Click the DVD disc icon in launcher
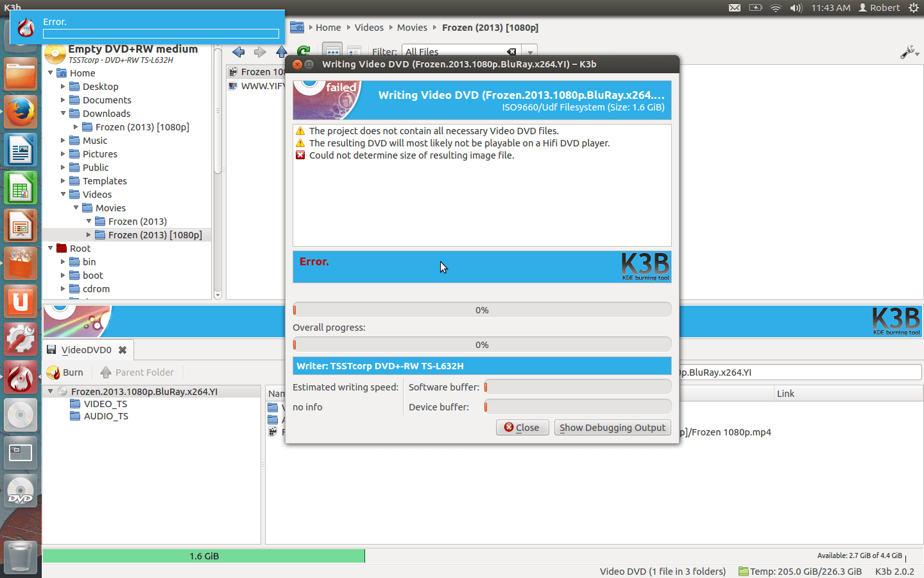Image resolution: width=924 pixels, height=578 pixels. click(x=21, y=491)
